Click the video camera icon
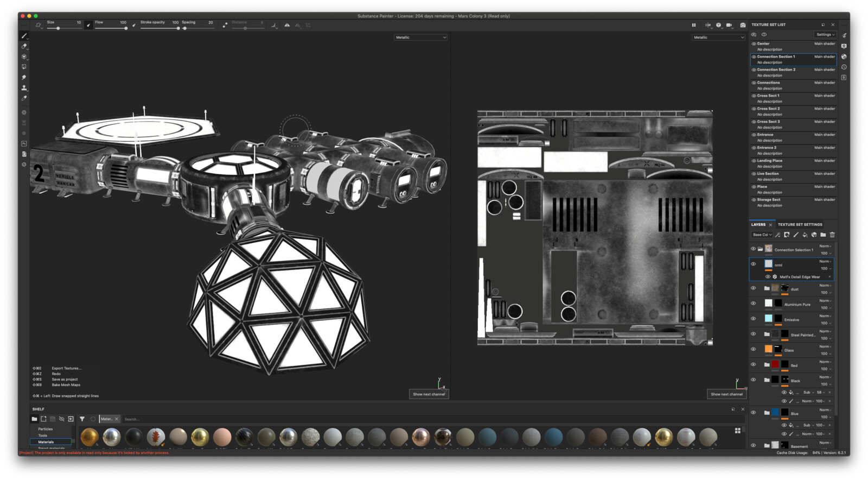Screen dimensions: 868x480 [730, 25]
